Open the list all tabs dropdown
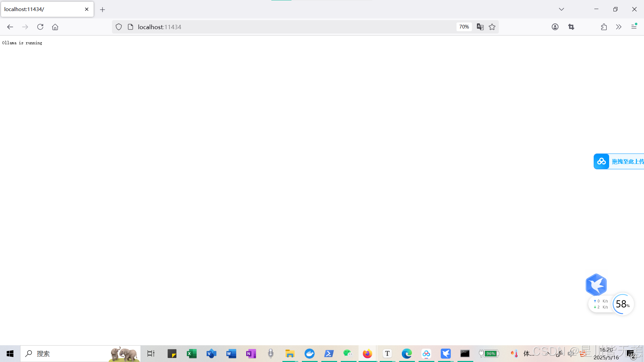644x362 pixels. pos(561,9)
